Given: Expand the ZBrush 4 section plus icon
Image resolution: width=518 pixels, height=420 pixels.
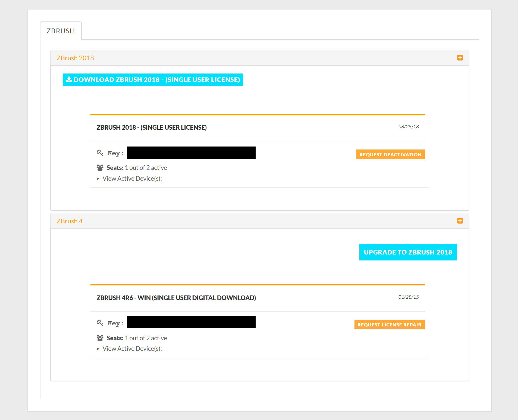Looking at the screenshot, I should tap(460, 221).
